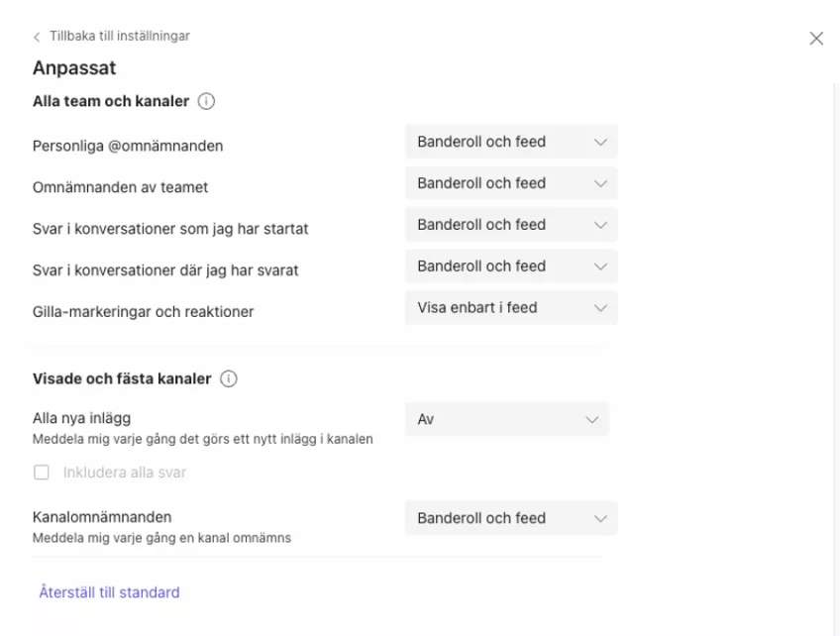The width and height of the screenshot is (840, 636).
Task: Click the Anpassat heading
Action: click(x=74, y=68)
